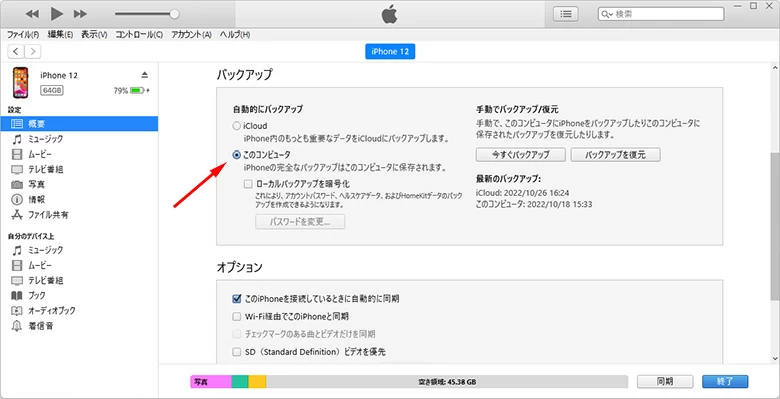
Task: Open the 編集(E) menu
Action: [60, 35]
